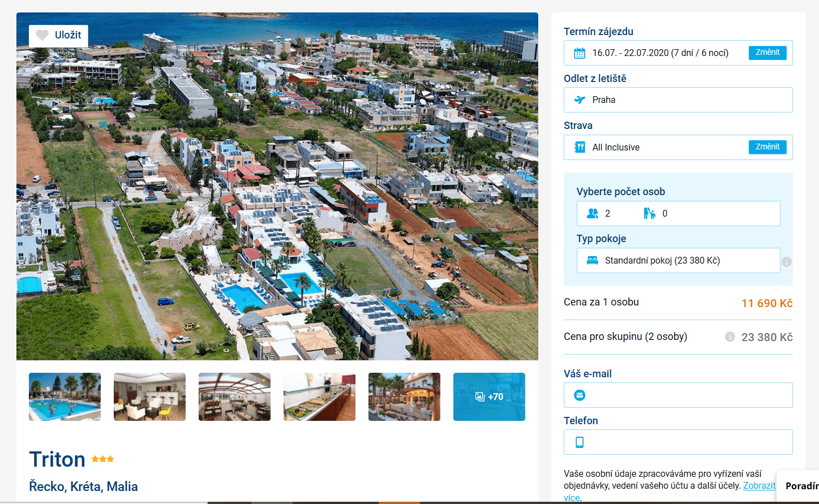Open the Standardní pokoj room type dropdown
819x504 pixels.
click(678, 261)
